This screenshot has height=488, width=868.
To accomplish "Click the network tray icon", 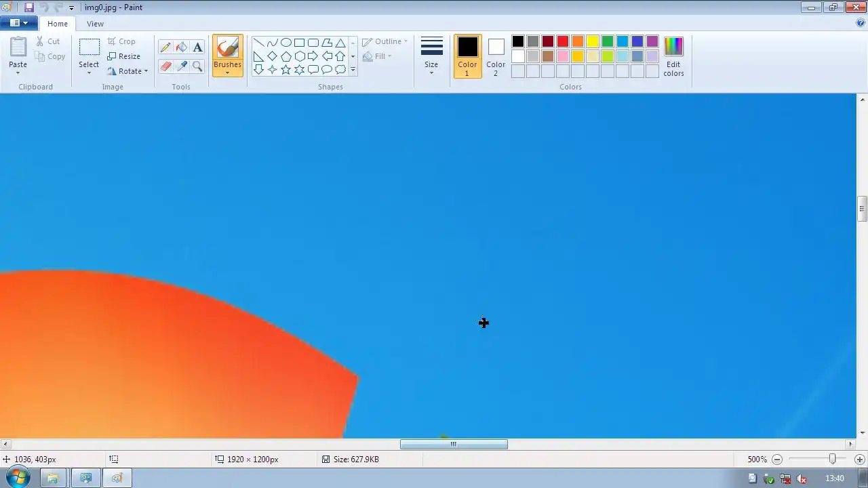I will [785, 479].
